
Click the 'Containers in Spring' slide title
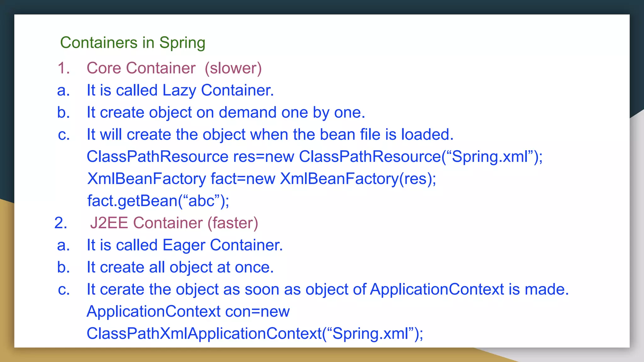click(132, 43)
